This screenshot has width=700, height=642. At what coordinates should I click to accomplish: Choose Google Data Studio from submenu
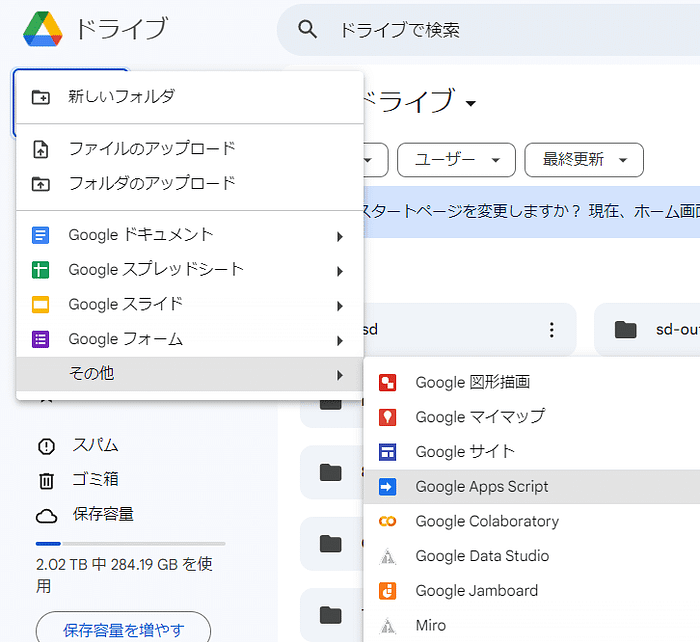pos(532,556)
